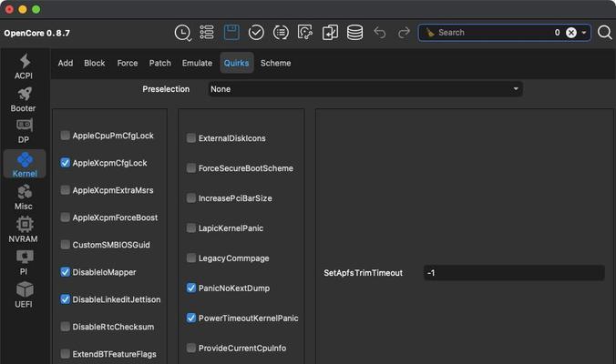Click the OpenCore 0.8.7 title label
The image size is (616, 364).
37,33
